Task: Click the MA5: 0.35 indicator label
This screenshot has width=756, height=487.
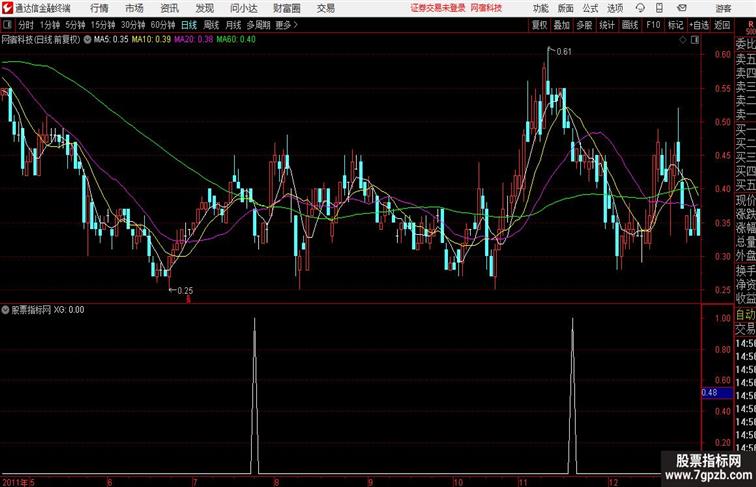Action: click(x=111, y=40)
